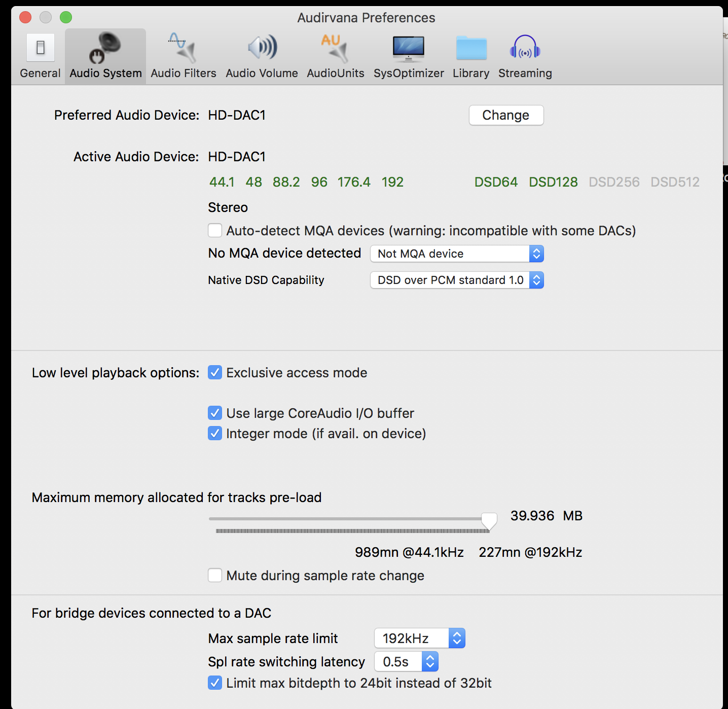728x709 pixels.
Task: Enable Mute during sample rate change
Action: pos(215,575)
